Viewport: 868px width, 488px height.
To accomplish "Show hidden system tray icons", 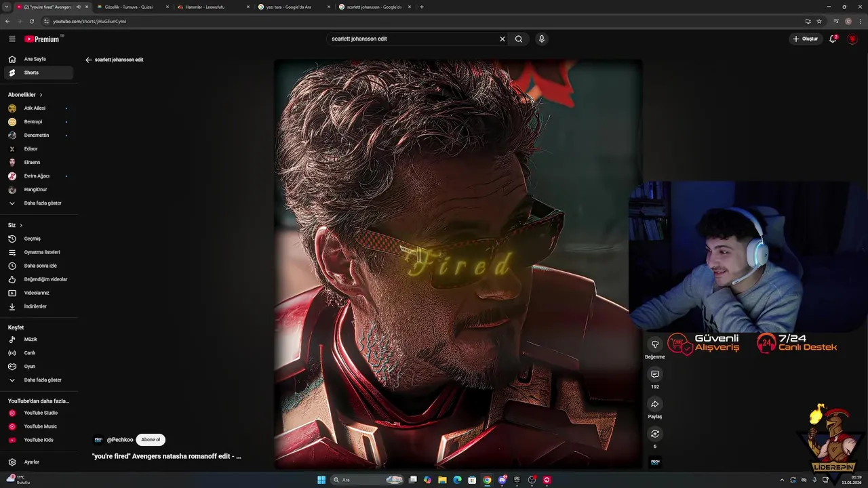I will point(782,480).
